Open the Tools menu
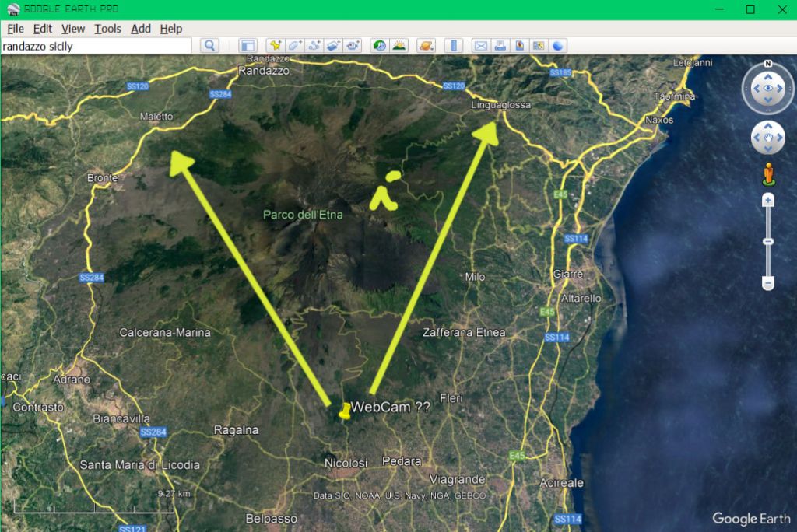This screenshot has width=797, height=532. click(x=108, y=29)
